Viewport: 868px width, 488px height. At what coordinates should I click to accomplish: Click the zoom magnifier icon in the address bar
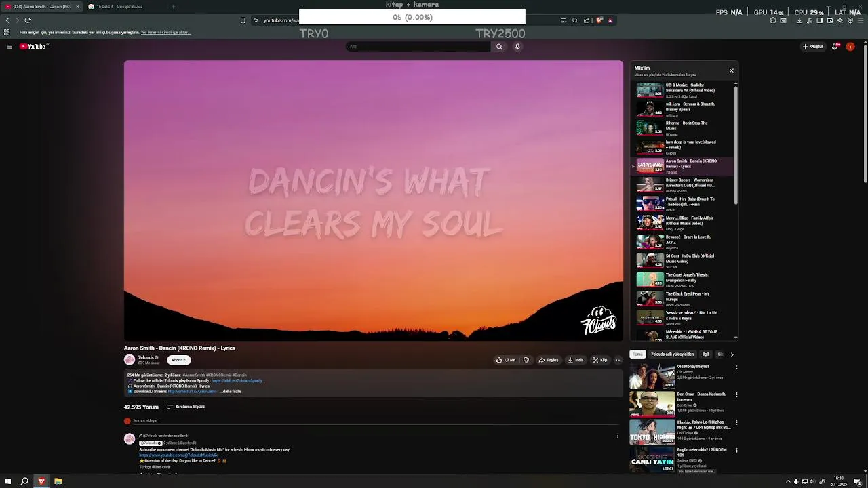(575, 20)
